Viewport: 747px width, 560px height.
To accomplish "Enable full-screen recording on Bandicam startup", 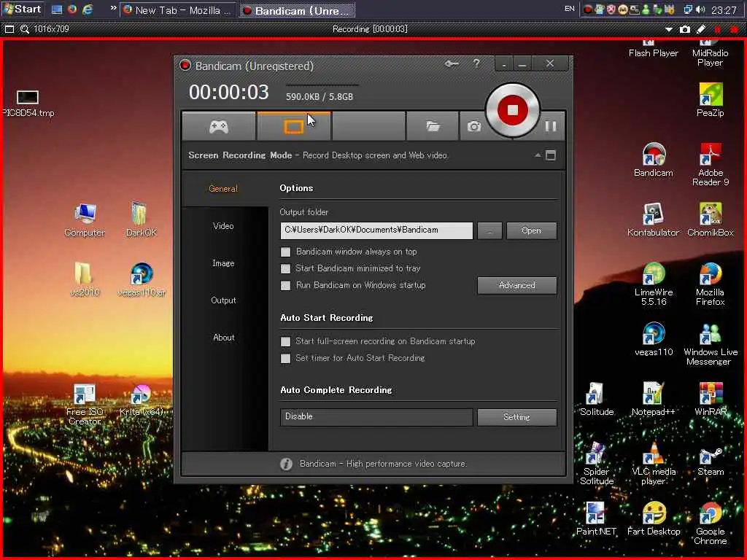I will 285,341.
